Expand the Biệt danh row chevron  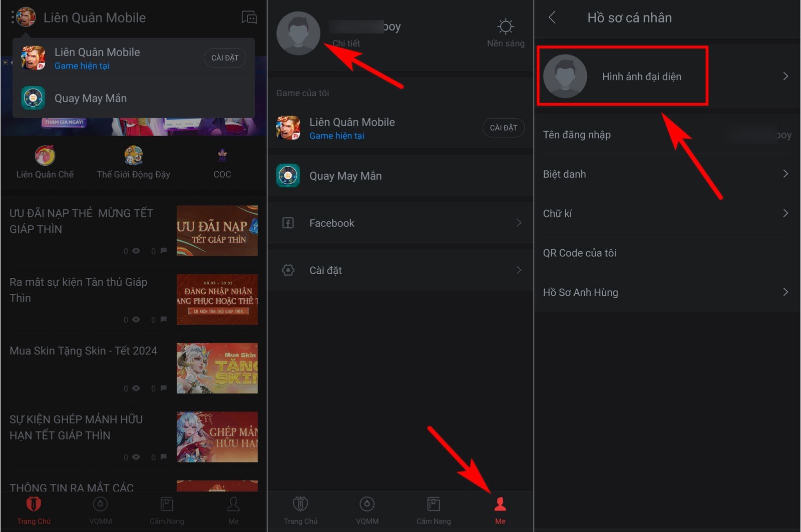tap(785, 174)
